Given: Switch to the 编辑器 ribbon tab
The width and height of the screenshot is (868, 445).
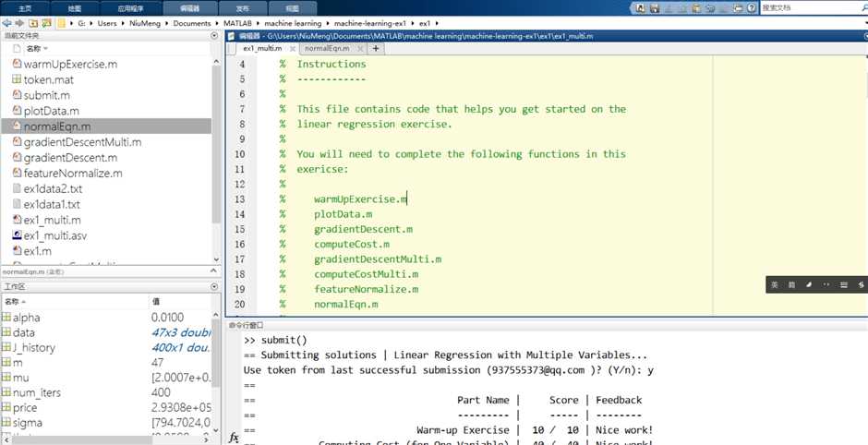Looking at the screenshot, I should coord(190,8).
